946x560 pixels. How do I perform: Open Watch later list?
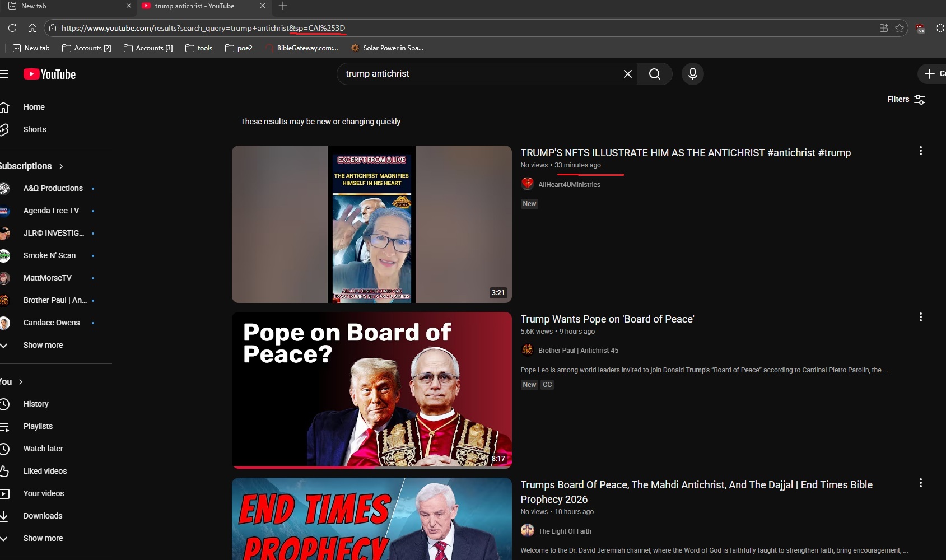pyautogui.click(x=43, y=449)
